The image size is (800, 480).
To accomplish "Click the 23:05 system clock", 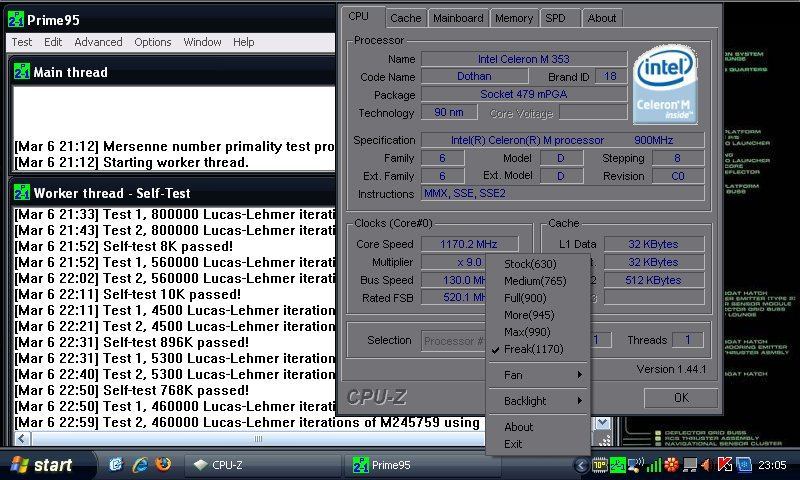I will (x=772, y=465).
